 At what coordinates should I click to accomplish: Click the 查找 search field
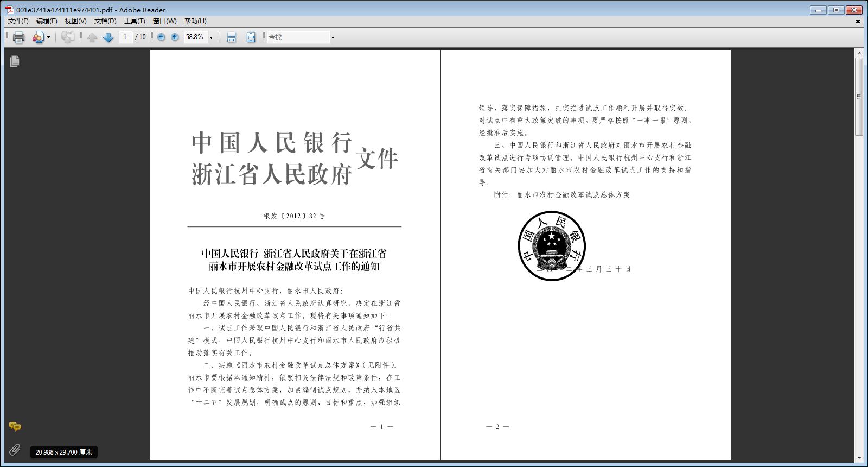298,37
